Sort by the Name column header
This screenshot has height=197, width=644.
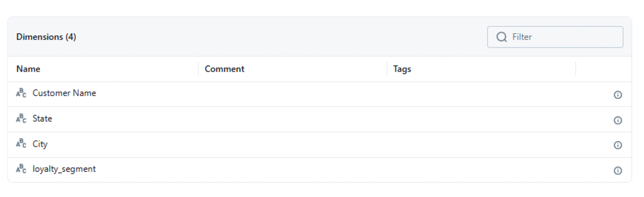click(28, 69)
